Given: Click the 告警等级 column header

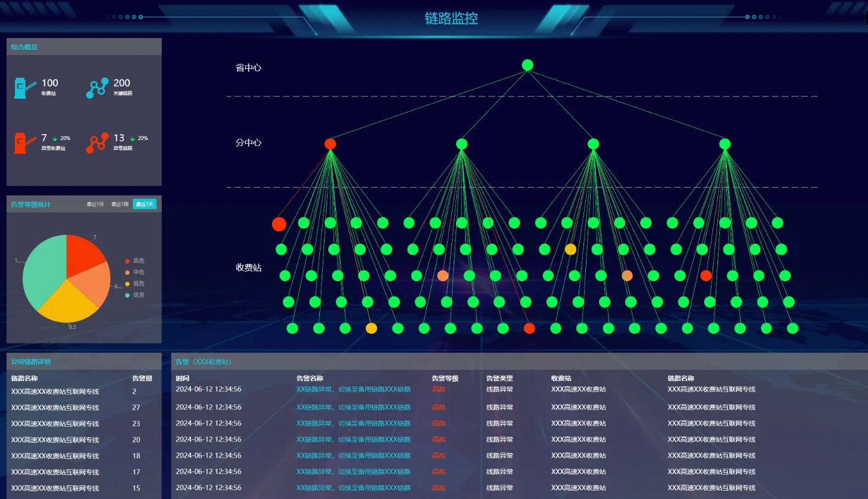Looking at the screenshot, I should click(445, 378).
